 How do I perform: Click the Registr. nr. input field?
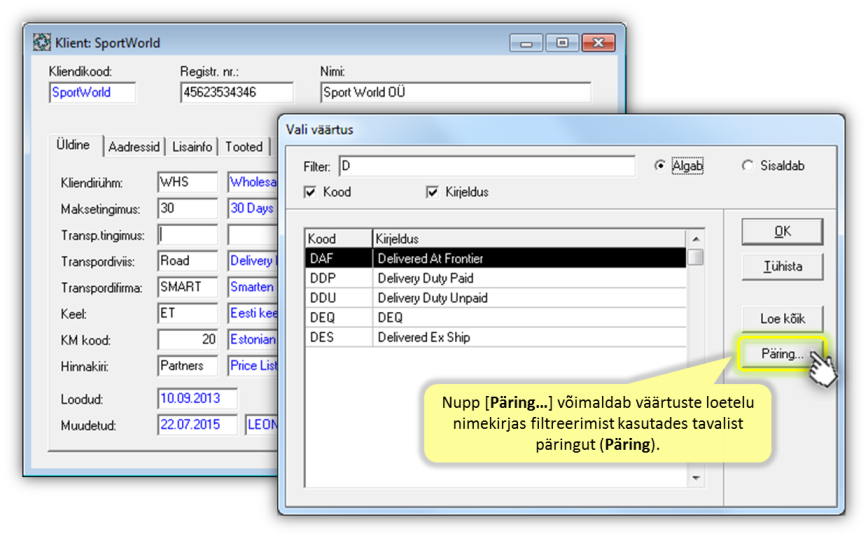236,93
